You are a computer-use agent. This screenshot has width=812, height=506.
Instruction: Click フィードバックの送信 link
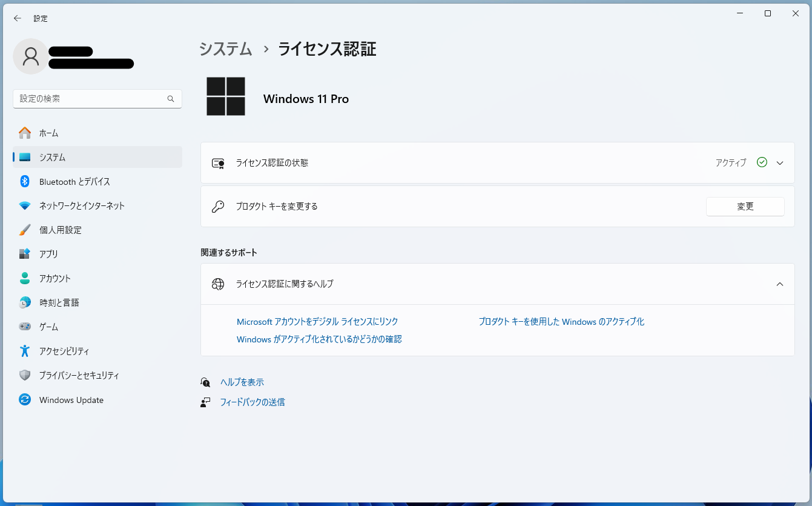253,402
